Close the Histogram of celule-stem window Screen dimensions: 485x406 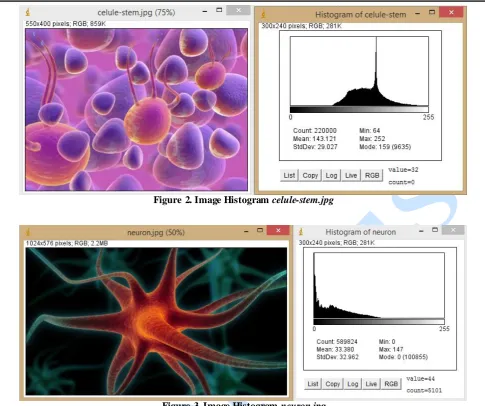451,12
